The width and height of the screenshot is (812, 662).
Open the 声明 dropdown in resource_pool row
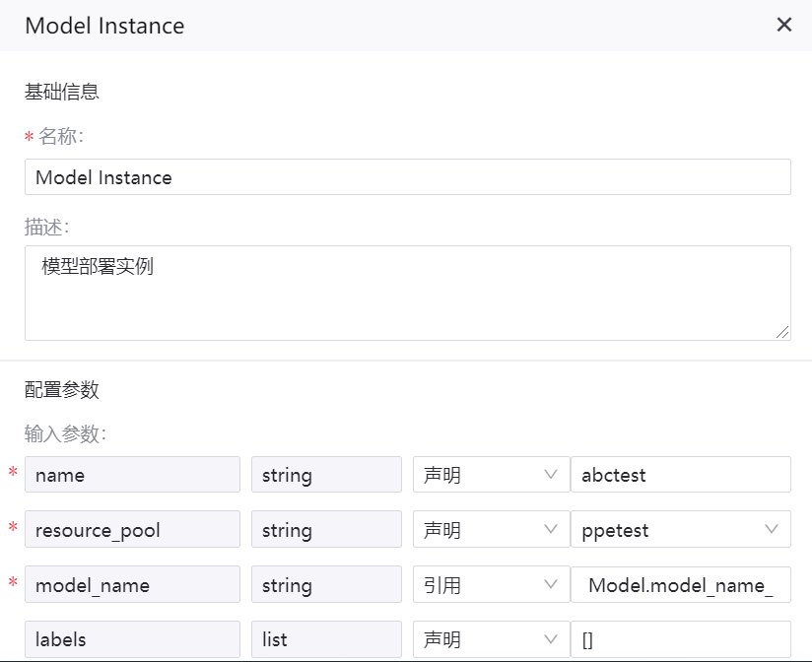[x=491, y=530]
